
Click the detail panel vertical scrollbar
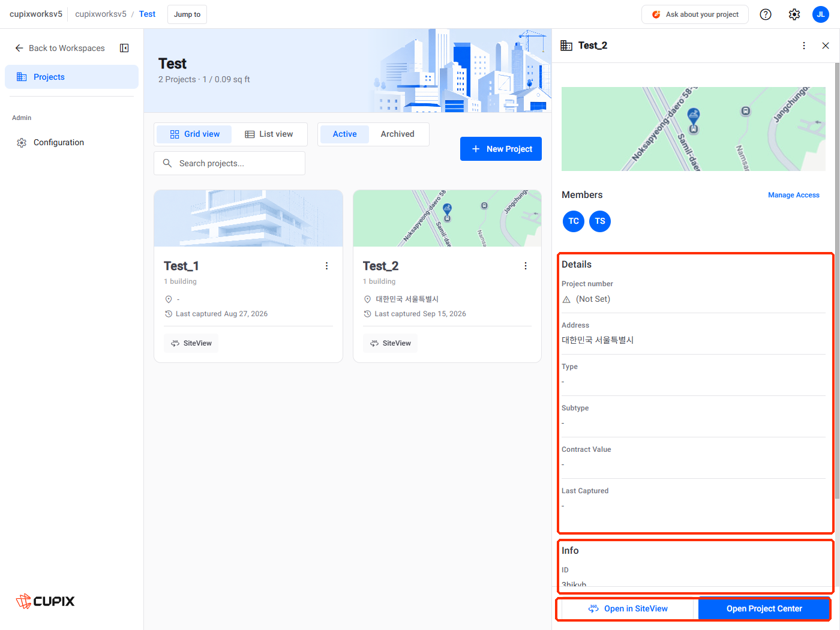click(837, 280)
